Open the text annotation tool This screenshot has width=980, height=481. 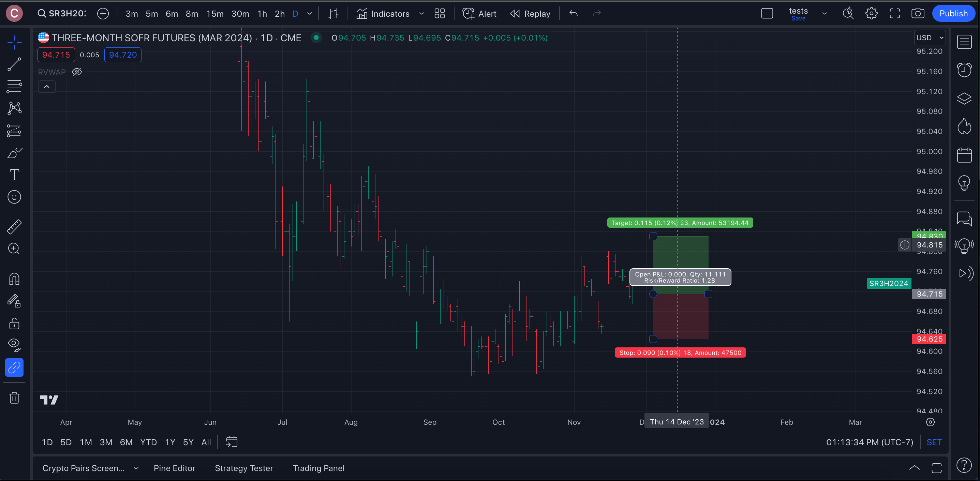point(14,175)
